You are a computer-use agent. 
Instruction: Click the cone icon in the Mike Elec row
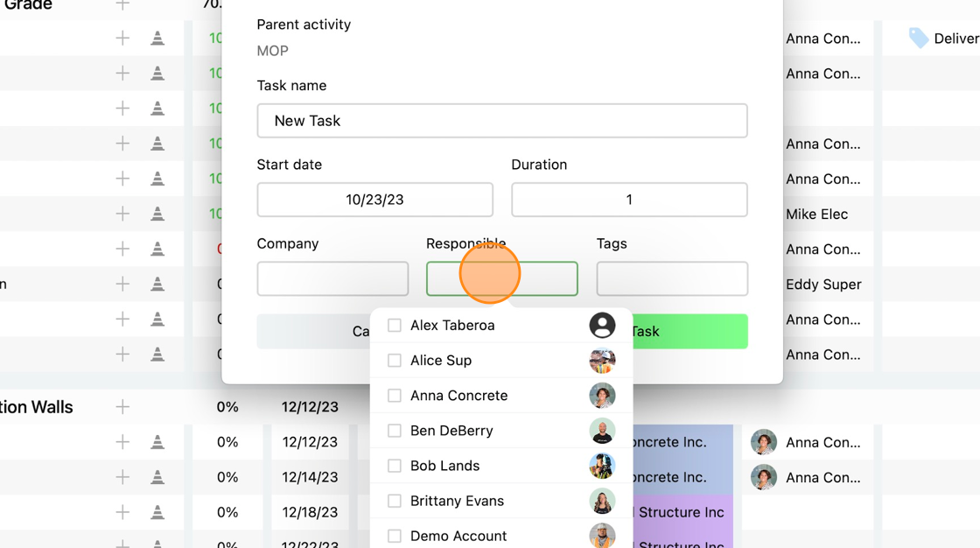point(157,214)
